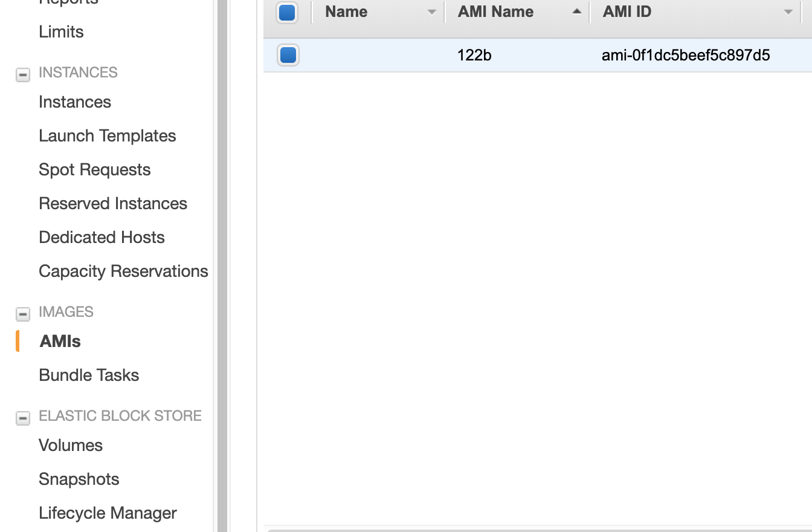Image resolution: width=812 pixels, height=532 pixels.
Task: Sort by AMI Name using arrow
Action: 577,11
